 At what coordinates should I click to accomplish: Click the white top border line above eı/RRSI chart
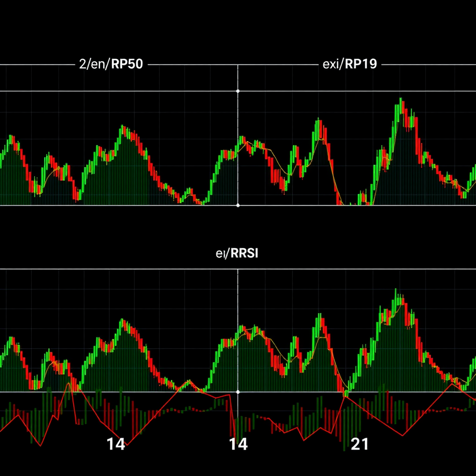pos(139,269)
